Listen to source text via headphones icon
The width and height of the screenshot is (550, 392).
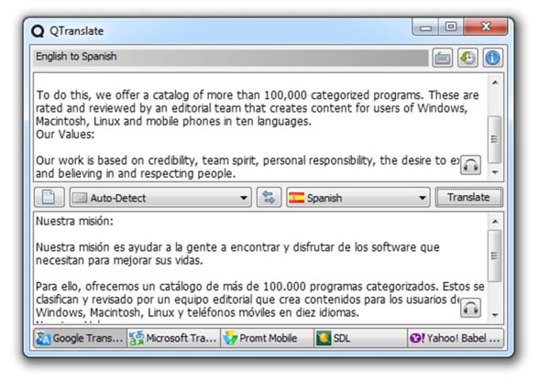coord(470,165)
